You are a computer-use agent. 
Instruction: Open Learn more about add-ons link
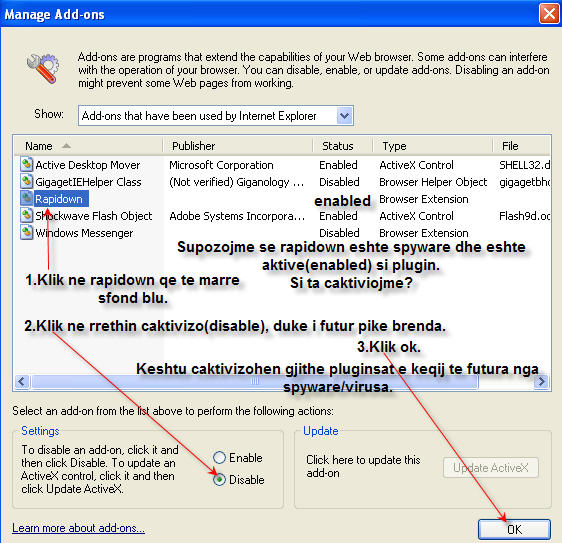coord(78,528)
